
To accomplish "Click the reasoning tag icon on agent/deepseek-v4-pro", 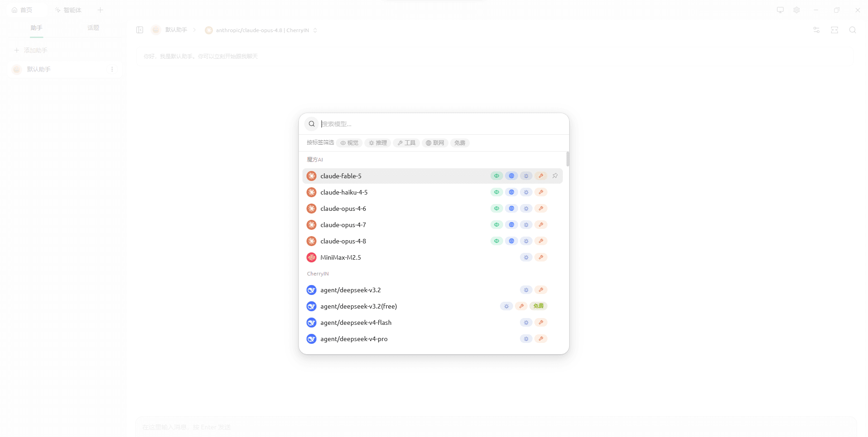I will pos(526,339).
